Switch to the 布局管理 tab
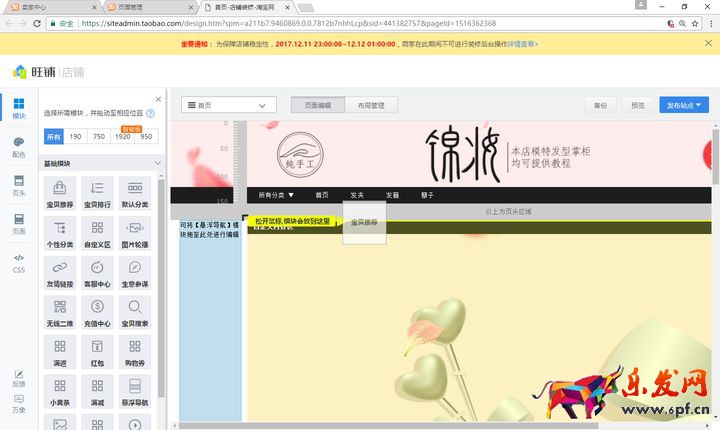Screen dimensions: 720x430 [371, 105]
